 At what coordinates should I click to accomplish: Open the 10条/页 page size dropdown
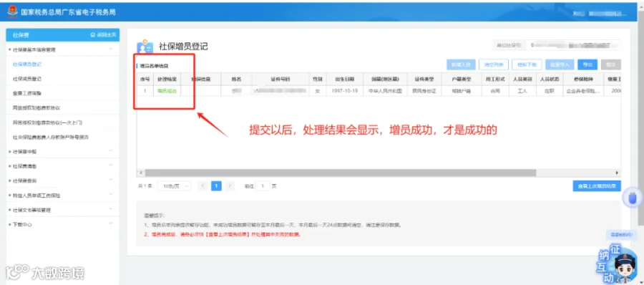[174, 186]
